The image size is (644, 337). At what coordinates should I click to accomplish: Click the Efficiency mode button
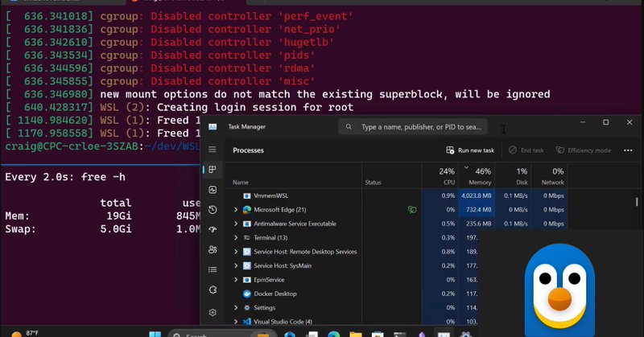pos(583,150)
